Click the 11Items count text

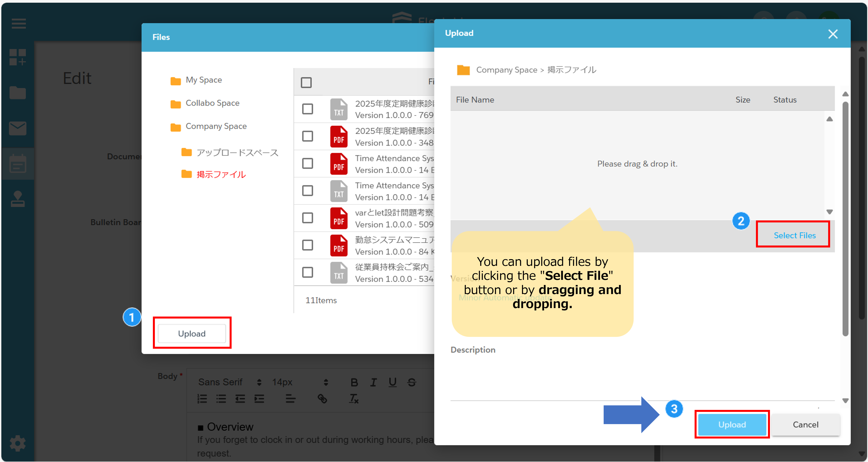(x=321, y=301)
